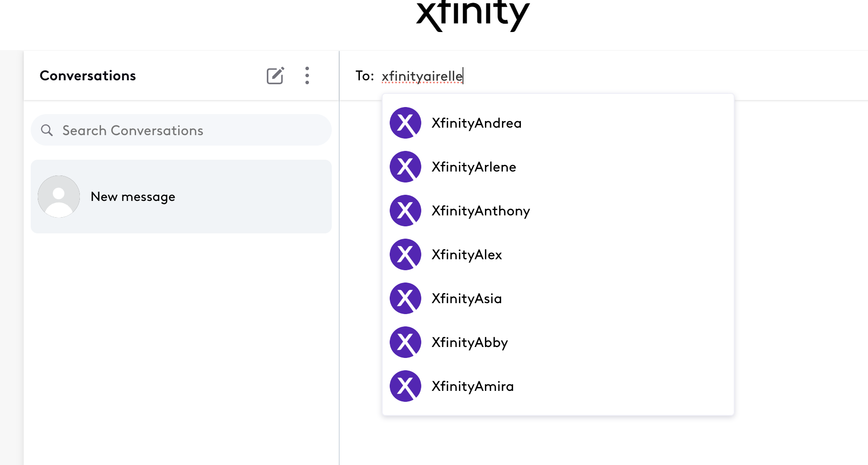Click the XfinityAsia purple avatar icon

click(x=405, y=298)
